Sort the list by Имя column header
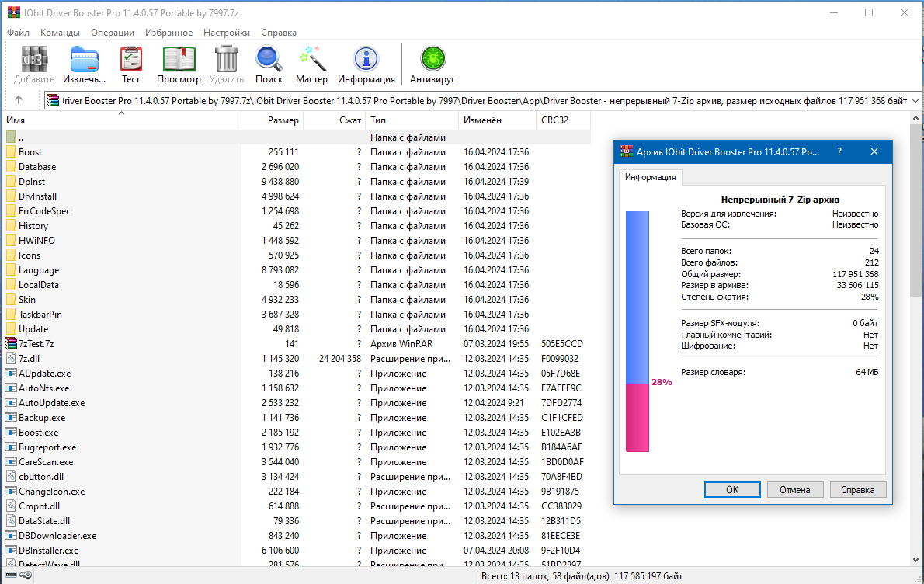This screenshot has width=924, height=584. tap(16, 120)
